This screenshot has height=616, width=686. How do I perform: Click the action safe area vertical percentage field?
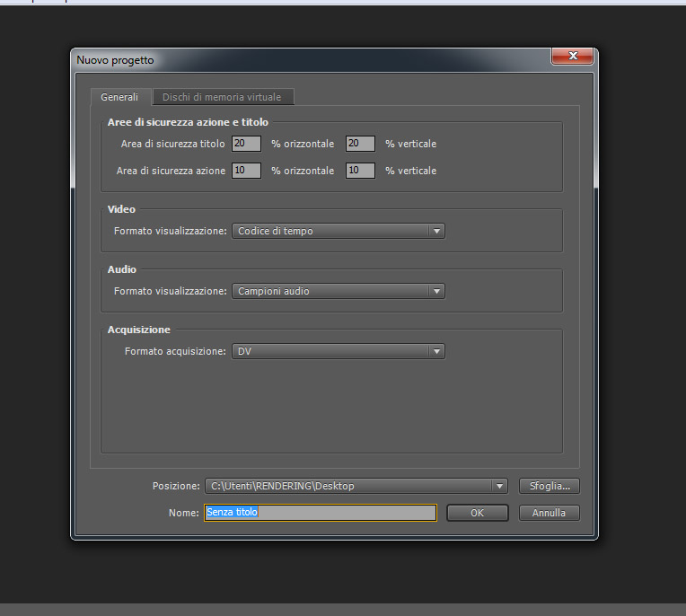click(360, 171)
